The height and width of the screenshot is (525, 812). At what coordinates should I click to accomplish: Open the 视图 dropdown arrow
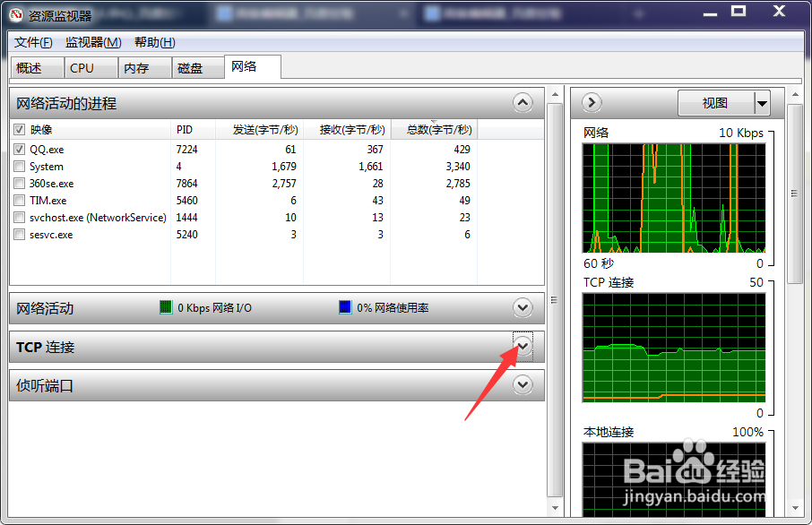[x=762, y=103]
